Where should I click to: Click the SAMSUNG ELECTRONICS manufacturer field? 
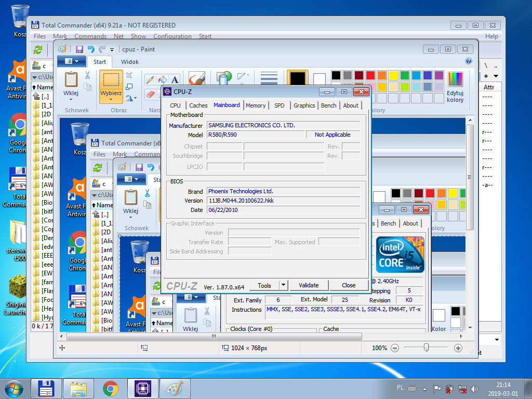pyautogui.click(x=283, y=125)
